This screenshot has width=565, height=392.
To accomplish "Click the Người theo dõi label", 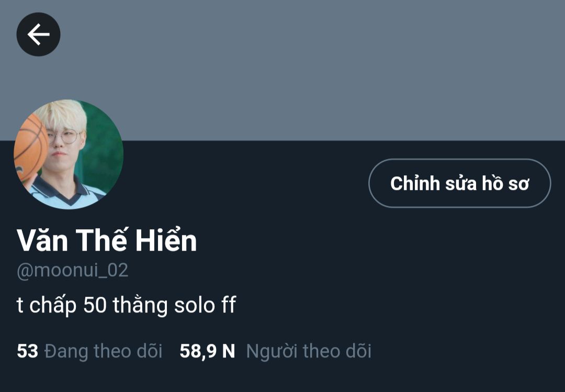I will (309, 352).
